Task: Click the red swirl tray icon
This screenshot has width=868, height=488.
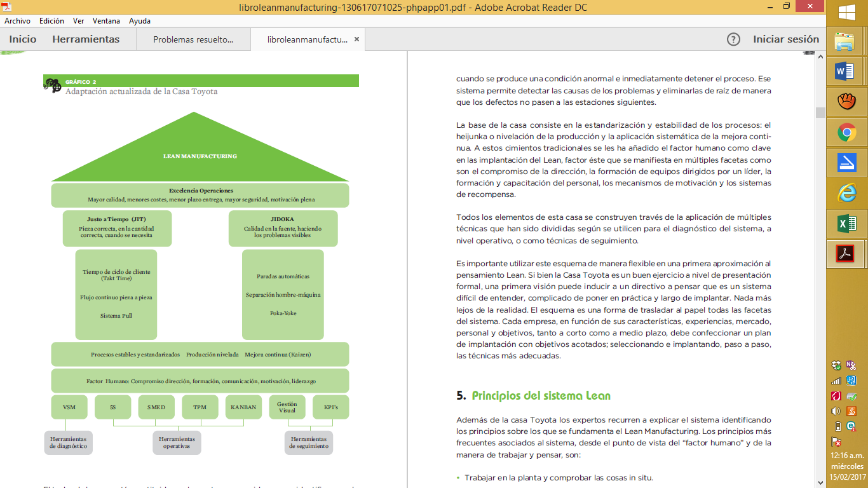Action: [837, 396]
